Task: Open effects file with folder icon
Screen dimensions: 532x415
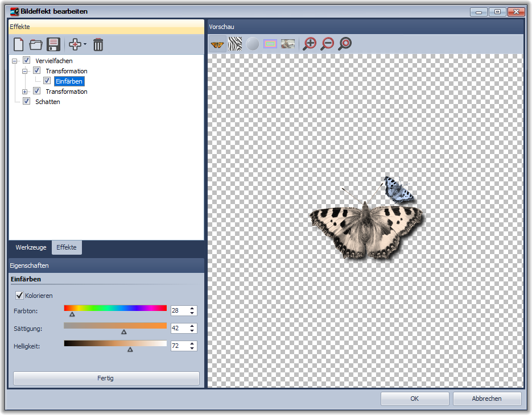Action: click(36, 44)
